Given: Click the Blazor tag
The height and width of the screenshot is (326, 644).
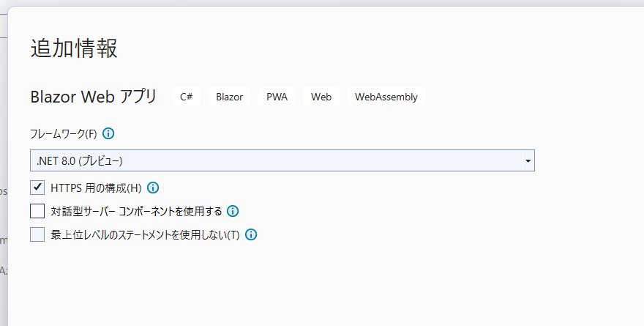Looking at the screenshot, I should pyautogui.click(x=229, y=97).
